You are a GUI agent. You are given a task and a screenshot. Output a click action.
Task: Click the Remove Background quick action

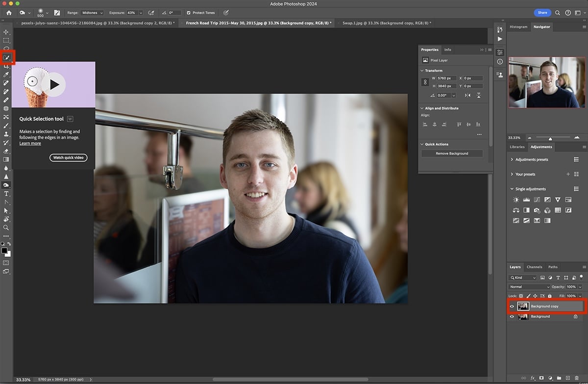[452, 153]
